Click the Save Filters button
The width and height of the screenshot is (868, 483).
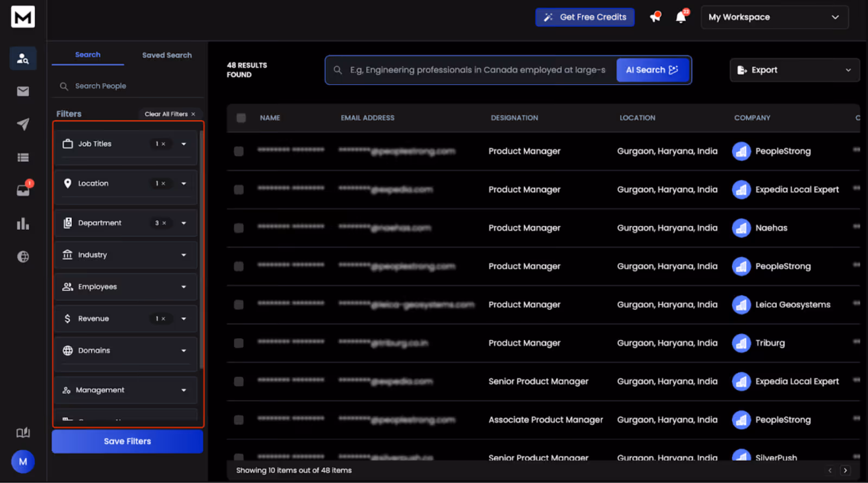[127, 441]
